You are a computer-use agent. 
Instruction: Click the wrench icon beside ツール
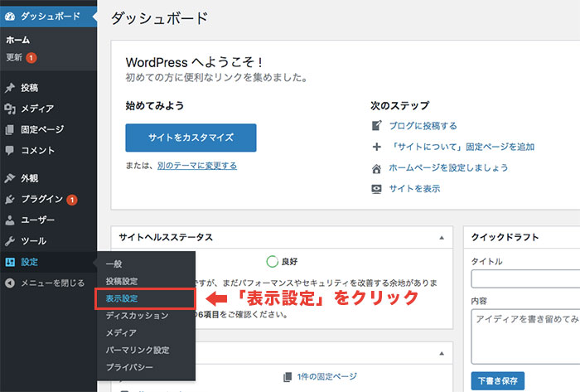pyautogui.click(x=10, y=241)
